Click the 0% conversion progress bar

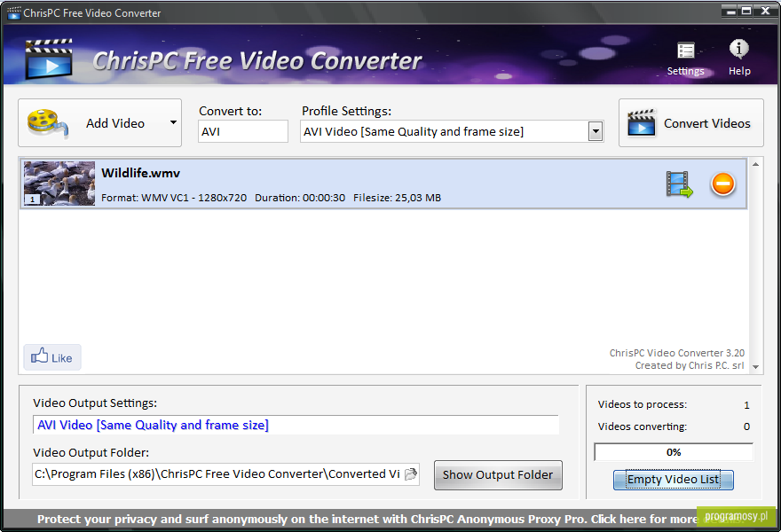tap(674, 452)
